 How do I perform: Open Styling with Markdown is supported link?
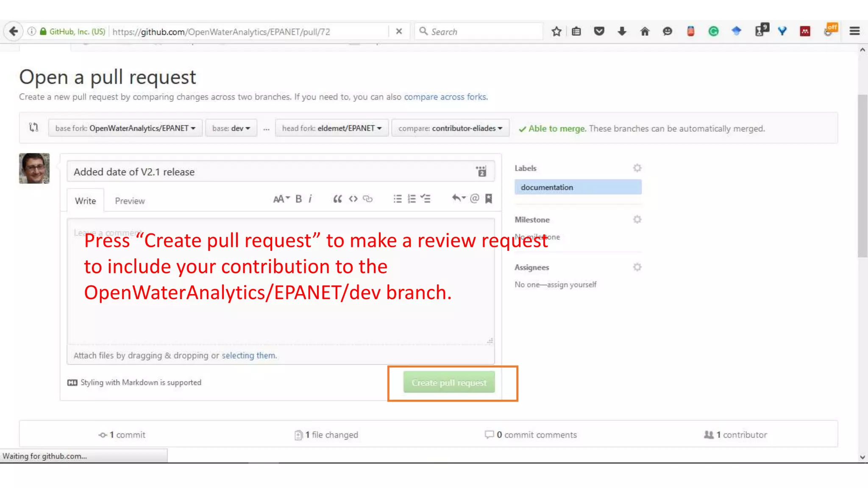click(x=134, y=382)
